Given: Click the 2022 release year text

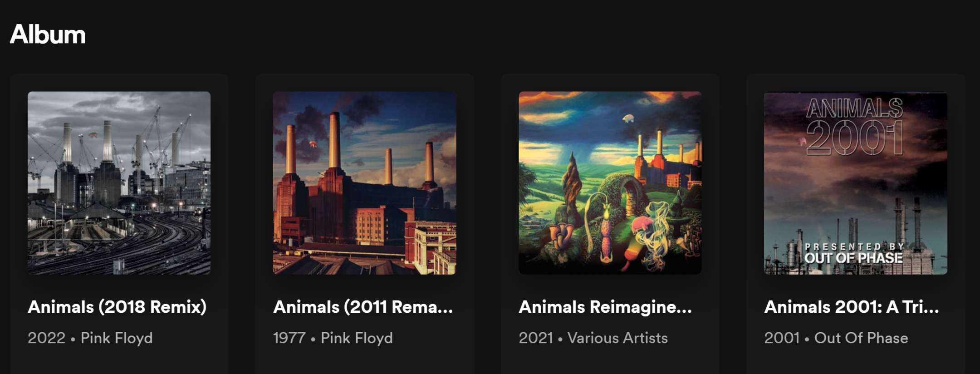Looking at the screenshot, I should click(46, 338).
